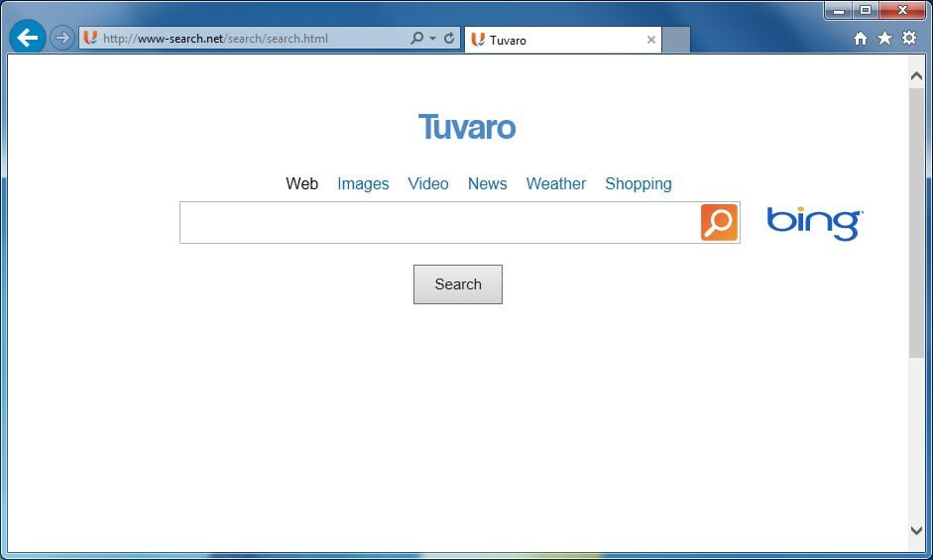Viewport: 933px width, 560px height.
Task: Close the browser window
Action: pos(902,10)
